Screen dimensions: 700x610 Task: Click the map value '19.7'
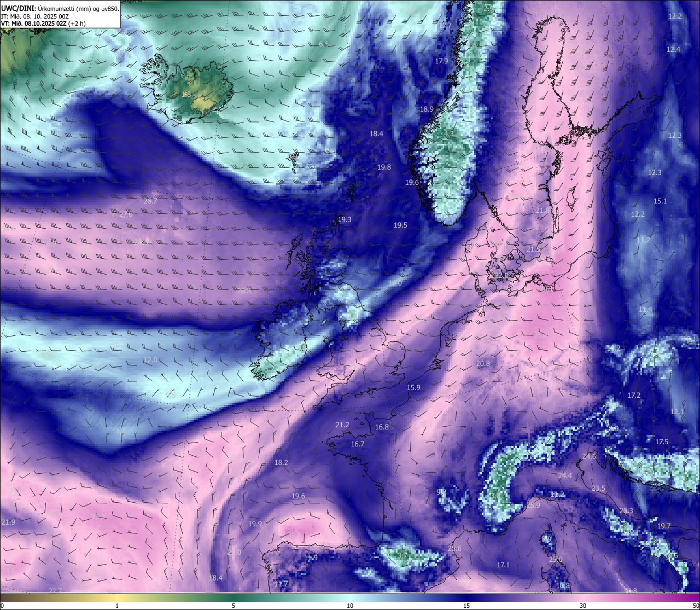[x=663, y=526]
